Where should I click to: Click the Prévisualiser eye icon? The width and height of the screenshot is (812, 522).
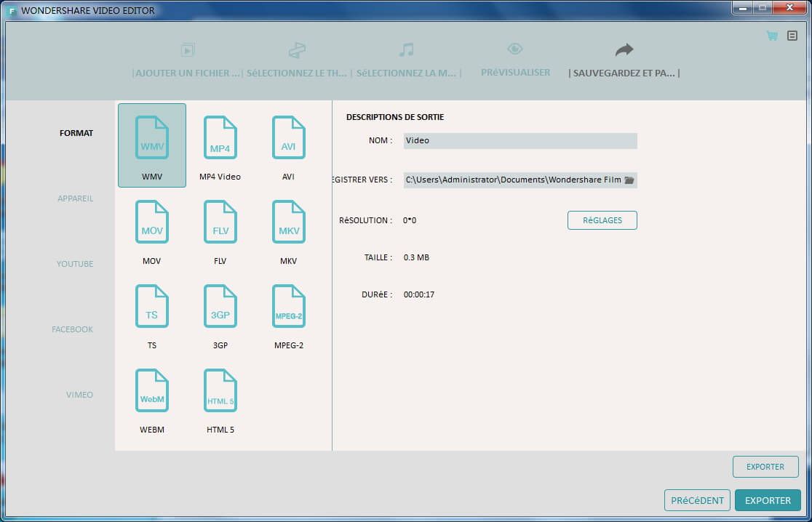(x=514, y=49)
